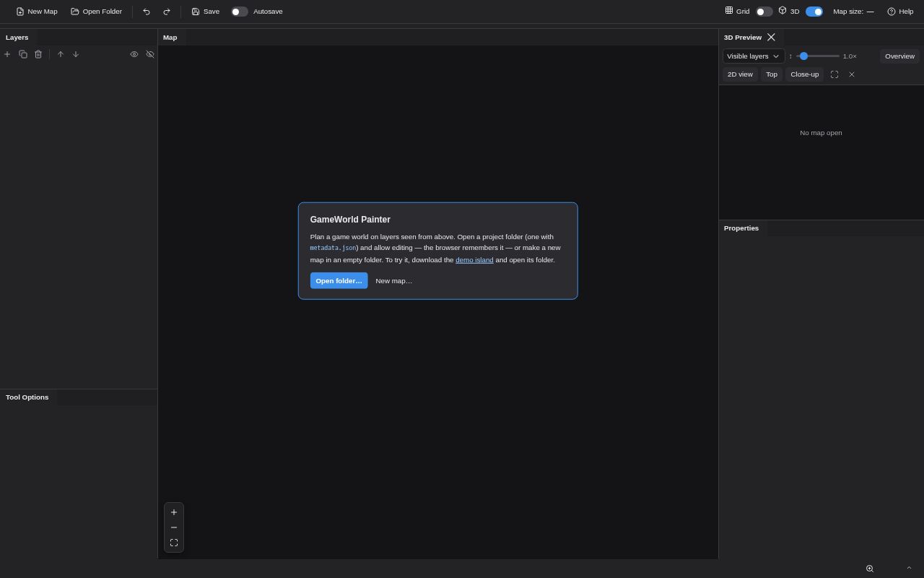The width and height of the screenshot is (924, 578).
Task: Switch to 2D view
Action: [x=740, y=74]
